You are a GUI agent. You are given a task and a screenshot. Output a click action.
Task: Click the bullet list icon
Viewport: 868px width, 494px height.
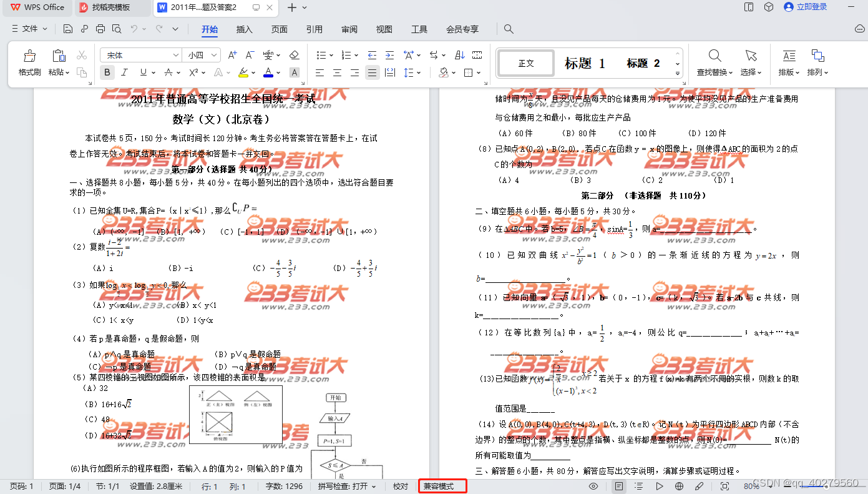[320, 54]
